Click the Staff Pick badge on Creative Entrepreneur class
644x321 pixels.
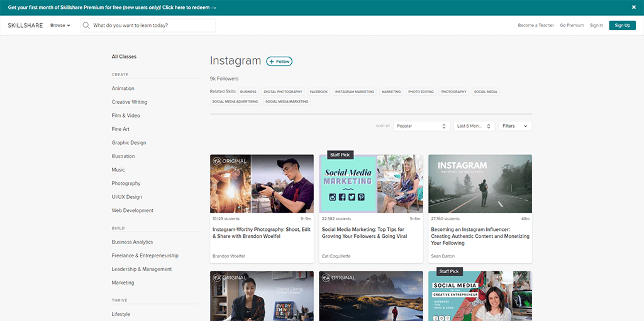click(449, 271)
